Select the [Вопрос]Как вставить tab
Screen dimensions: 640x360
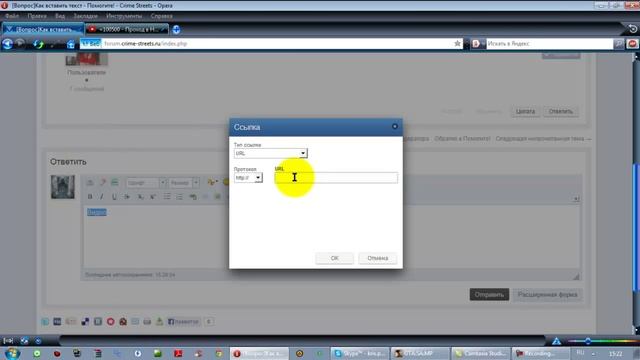(43, 29)
